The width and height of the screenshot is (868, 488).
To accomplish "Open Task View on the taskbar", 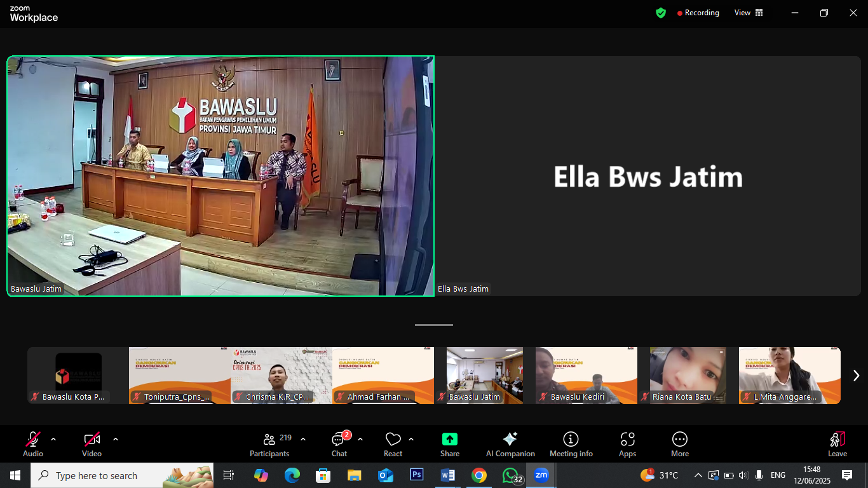I will pyautogui.click(x=229, y=475).
